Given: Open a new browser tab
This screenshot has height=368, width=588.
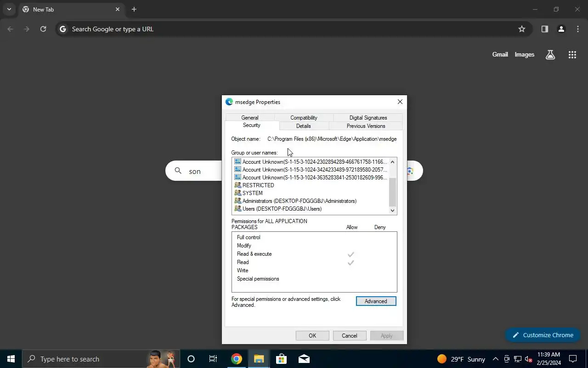Looking at the screenshot, I should 134,9.
